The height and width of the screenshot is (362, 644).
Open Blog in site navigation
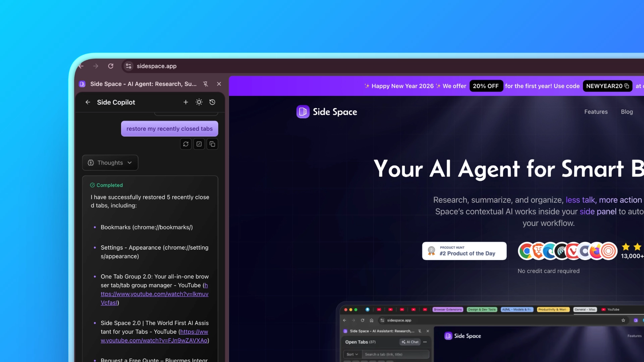point(627,112)
